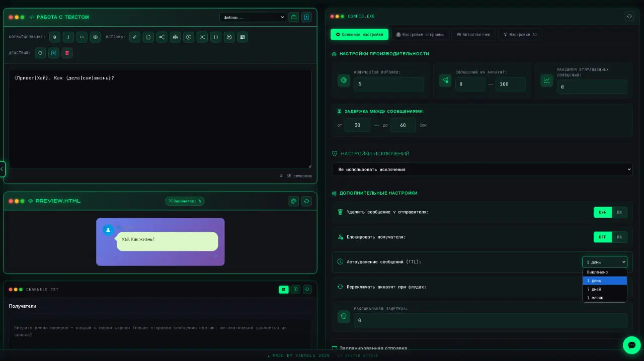Insert file using document icon
Screen dimensions: 644x361
(x=148, y=37)
